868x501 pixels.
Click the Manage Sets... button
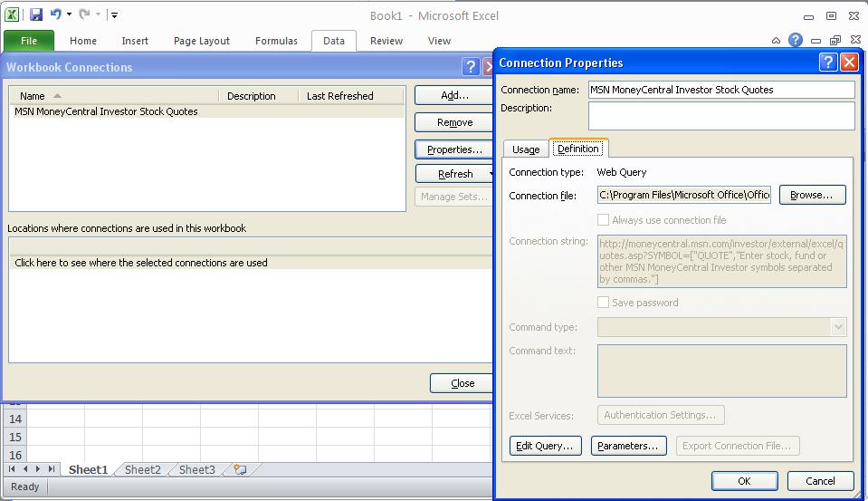tap(454, 197)
